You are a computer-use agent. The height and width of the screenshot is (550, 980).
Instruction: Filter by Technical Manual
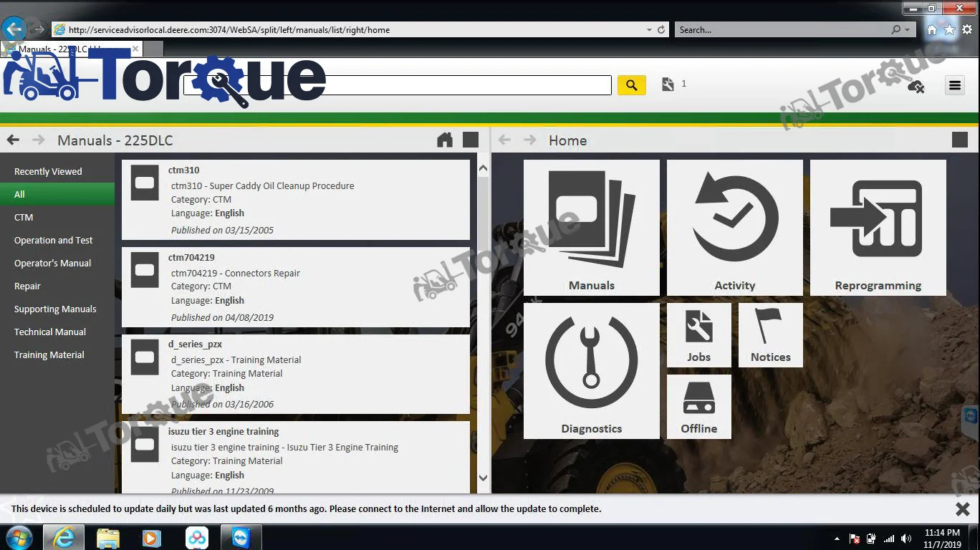pos(57,332)
